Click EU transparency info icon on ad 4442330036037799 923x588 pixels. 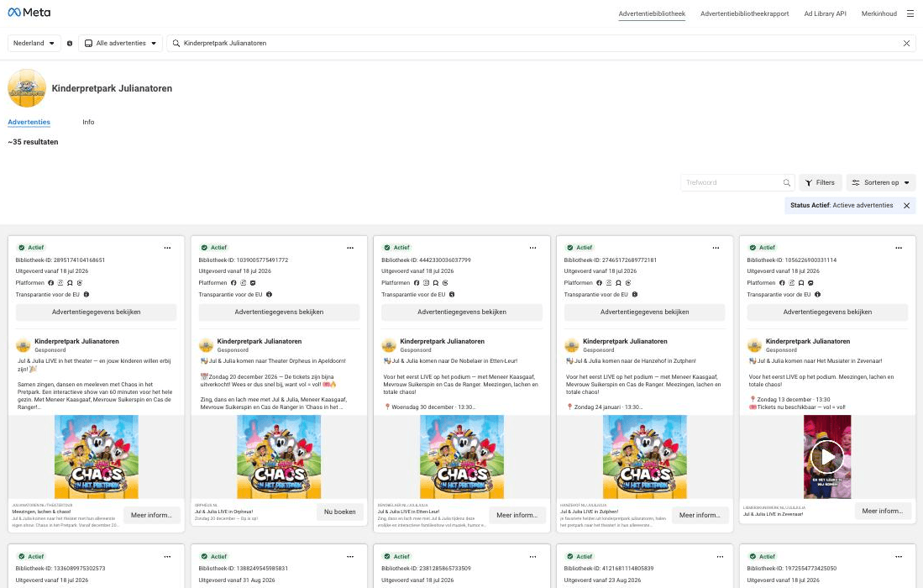[452, 294]
